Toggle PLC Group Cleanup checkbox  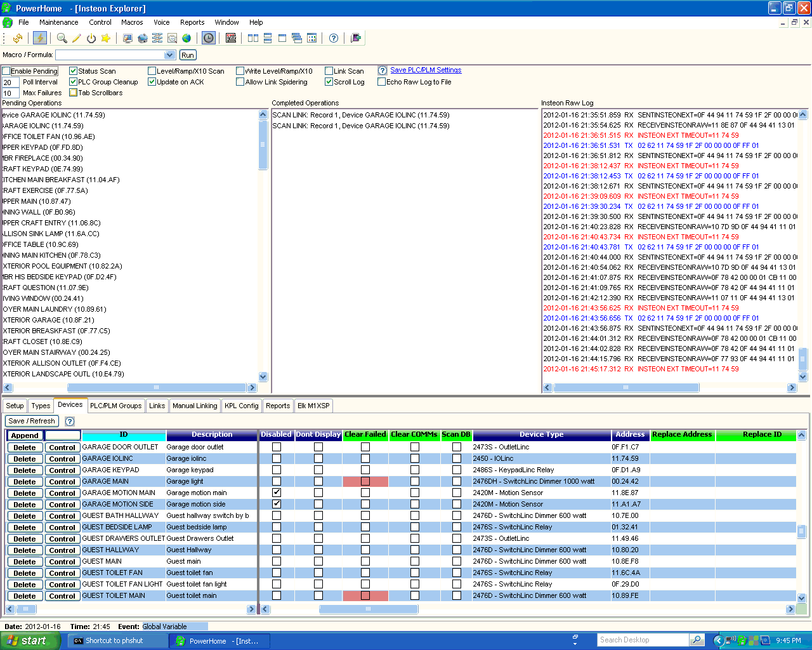coord(73,82)
